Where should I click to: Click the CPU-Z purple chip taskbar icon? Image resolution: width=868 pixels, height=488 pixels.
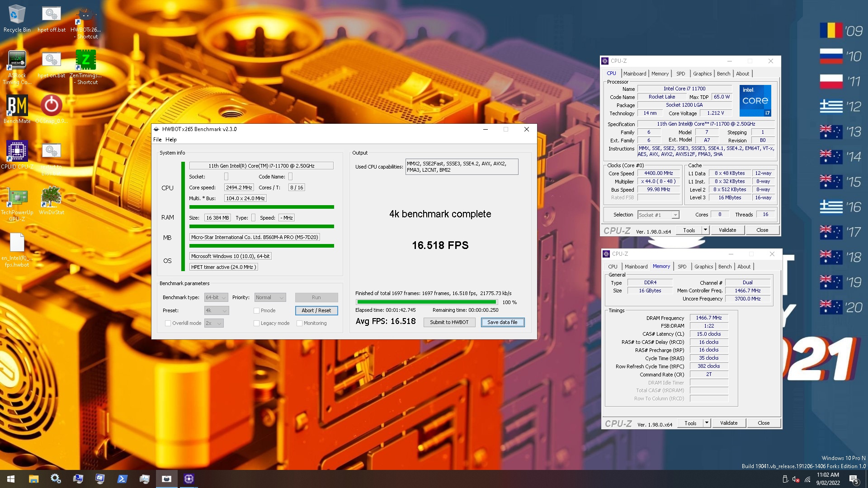[189, 479]
